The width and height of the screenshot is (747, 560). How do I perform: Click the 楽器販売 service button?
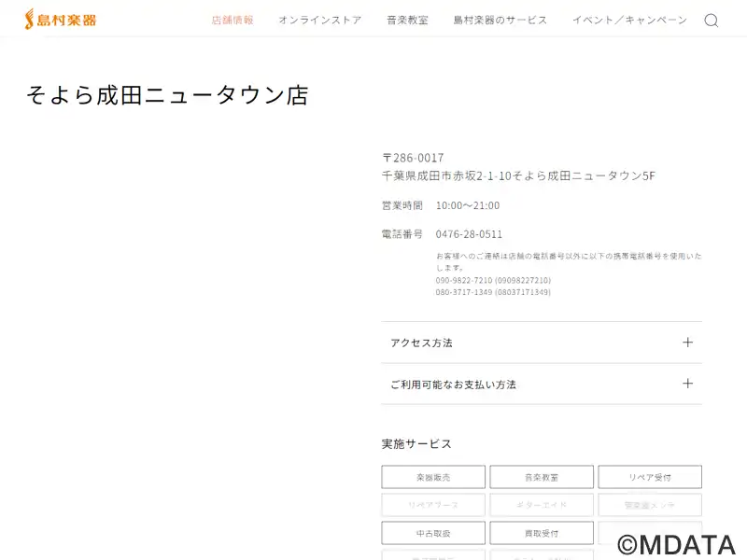(433, 477)
